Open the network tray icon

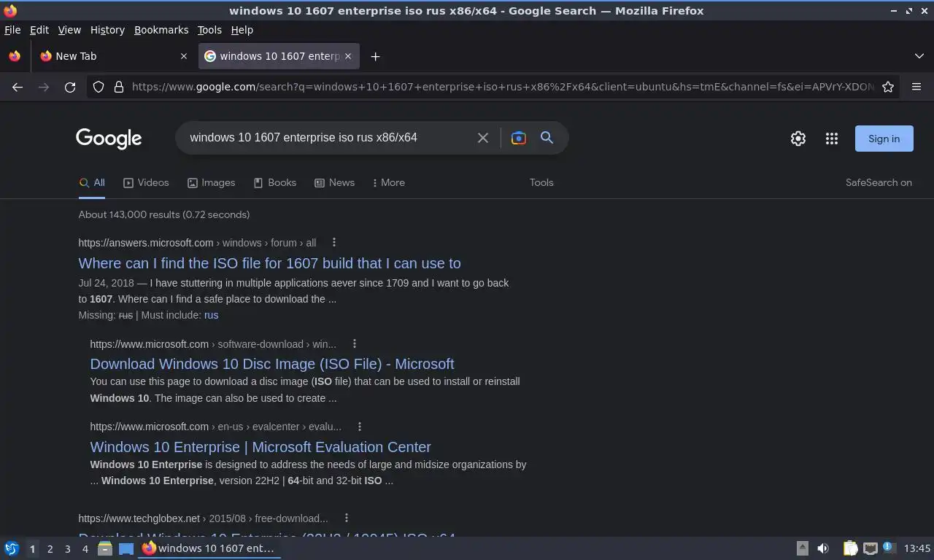tap(870, 548)
